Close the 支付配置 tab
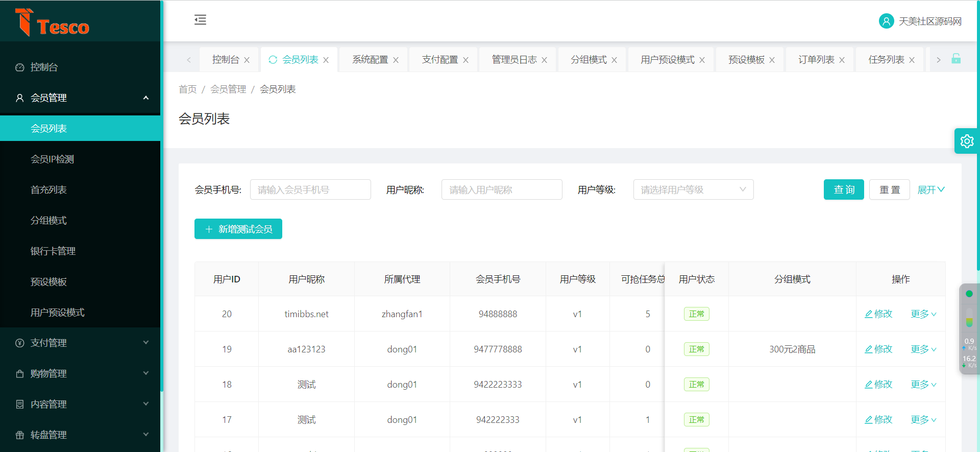This screenshot has width=980, height=452. pyautogui.click(x=465, y=60)
